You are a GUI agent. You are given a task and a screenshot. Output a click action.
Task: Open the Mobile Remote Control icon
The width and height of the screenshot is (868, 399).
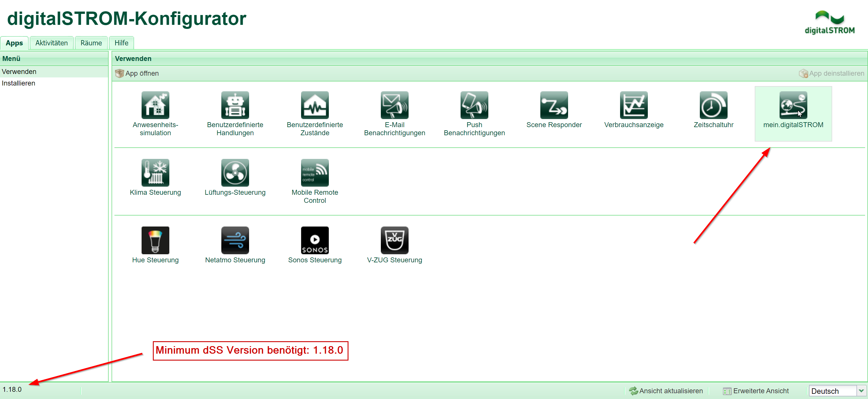pyautogui.click(x=315, y=172)
